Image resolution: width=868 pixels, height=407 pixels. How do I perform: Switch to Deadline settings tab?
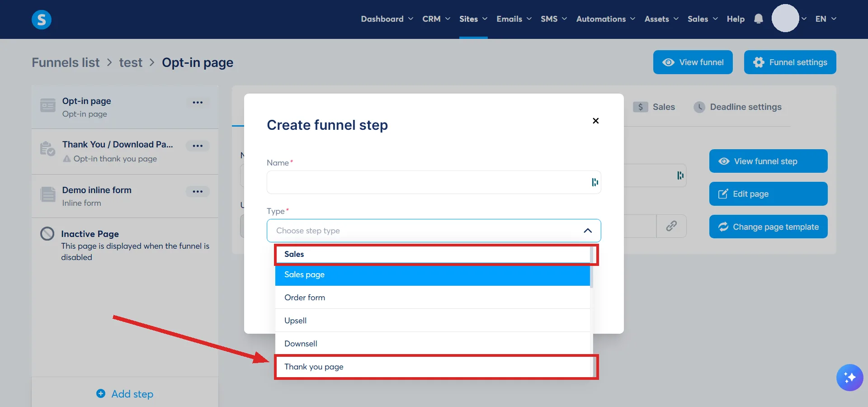coord(737,107)
